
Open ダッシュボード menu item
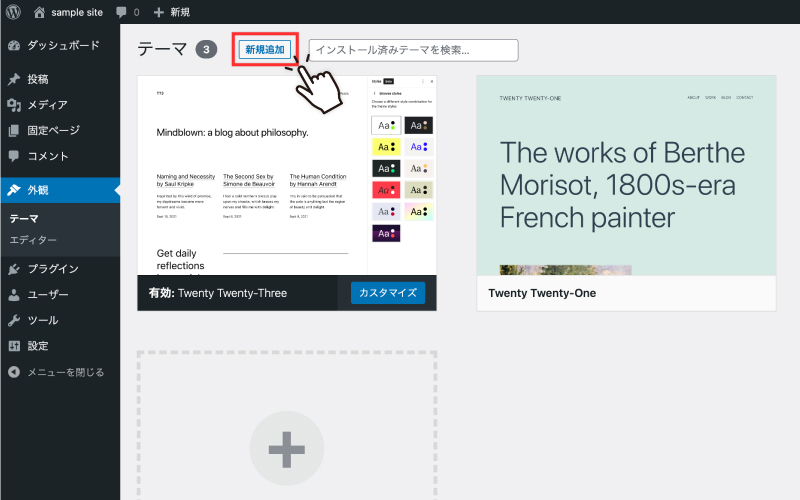(x=60, y=45)
